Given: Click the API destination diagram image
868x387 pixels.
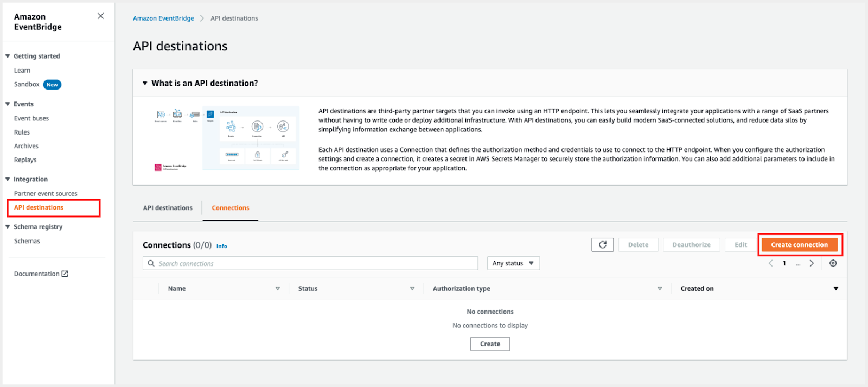Looking at the screenshot, I should pos(226,139).
